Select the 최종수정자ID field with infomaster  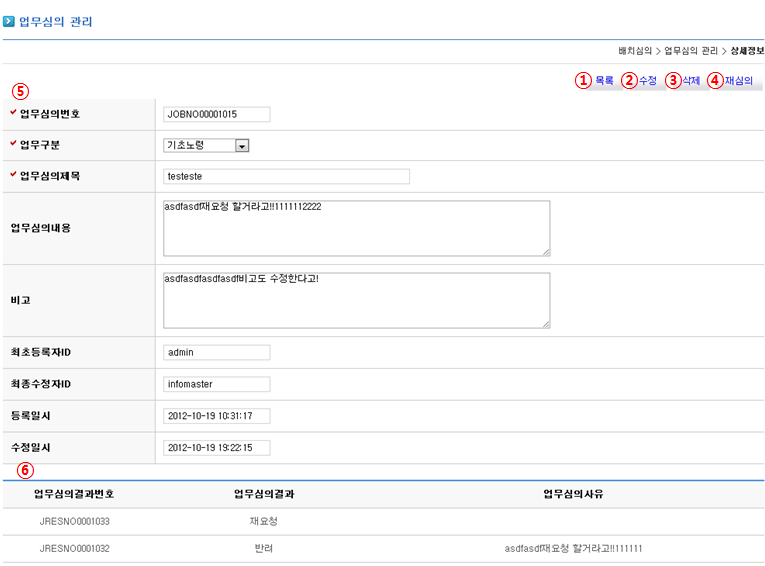tap(216, 384)
